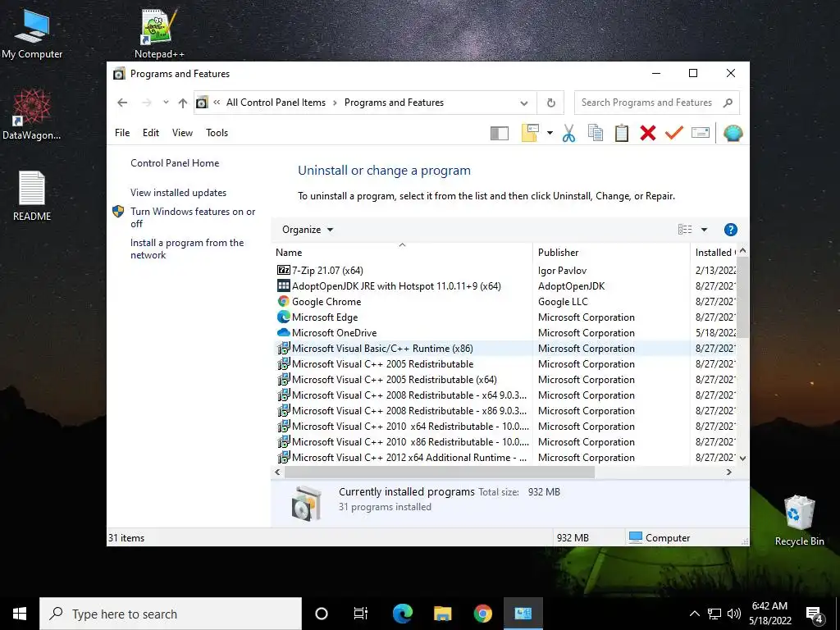Click the envelope-shaped toolbar icon

(701, 133)
